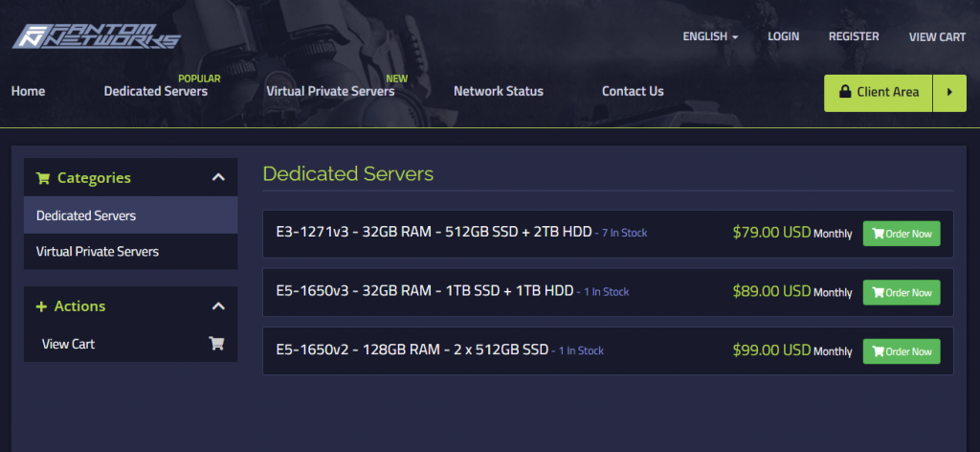This screenshot has width=980, height=452.
Task: Click cart icon on $79.00 Order Now
Action: 879,234
